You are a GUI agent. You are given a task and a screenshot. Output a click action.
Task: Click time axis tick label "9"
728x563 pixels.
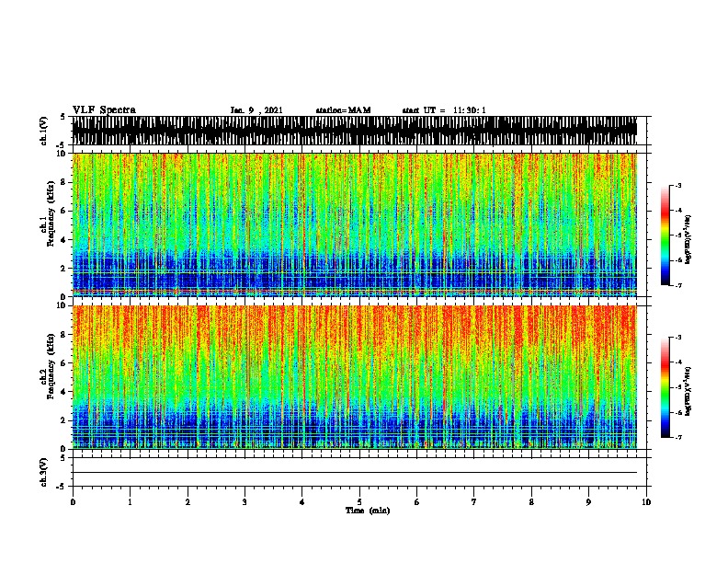click(588, 502)
